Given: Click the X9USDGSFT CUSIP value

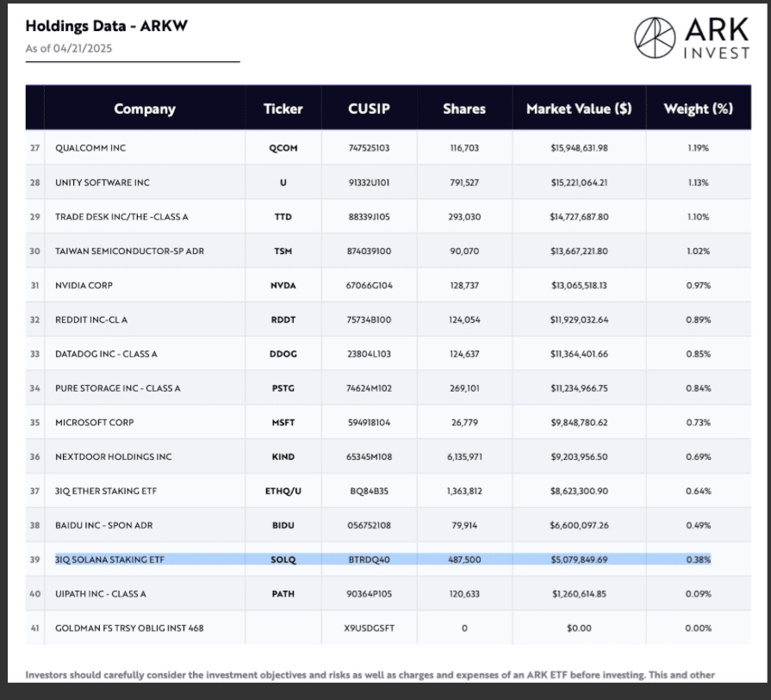Looking at the screenshot, I should 369,628.
